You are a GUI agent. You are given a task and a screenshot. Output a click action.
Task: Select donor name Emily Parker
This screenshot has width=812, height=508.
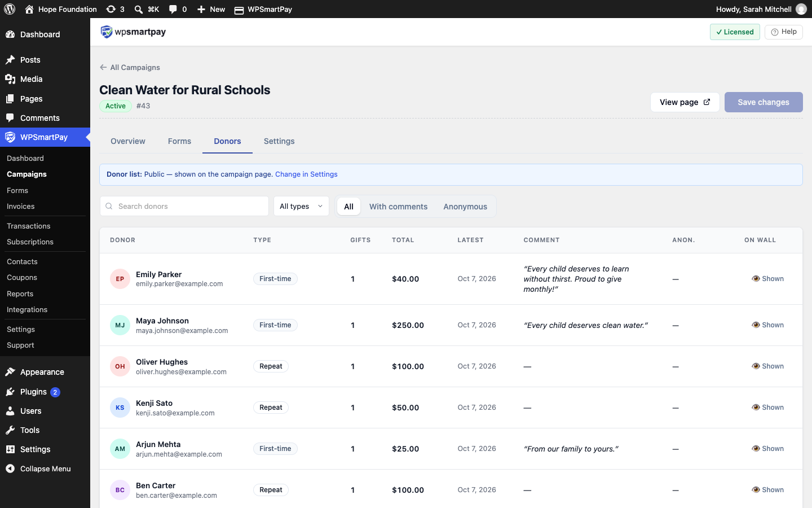(x=158, y=274)
